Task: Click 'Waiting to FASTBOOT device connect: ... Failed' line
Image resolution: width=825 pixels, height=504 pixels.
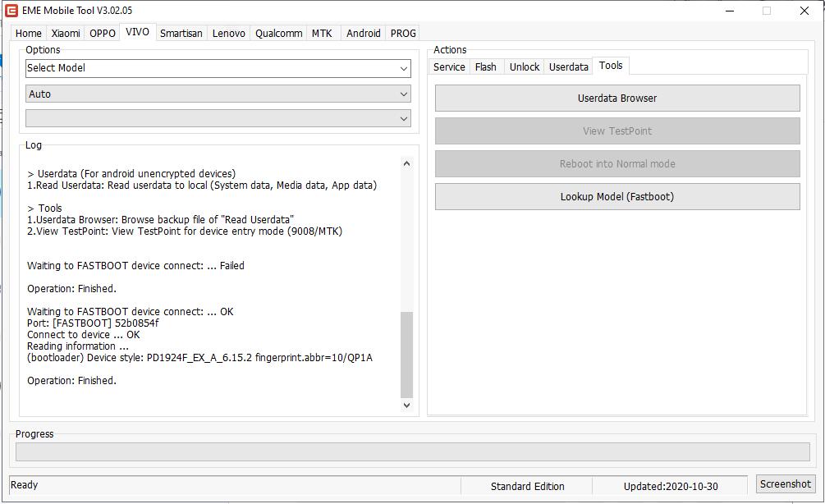Action: (135, 266)
